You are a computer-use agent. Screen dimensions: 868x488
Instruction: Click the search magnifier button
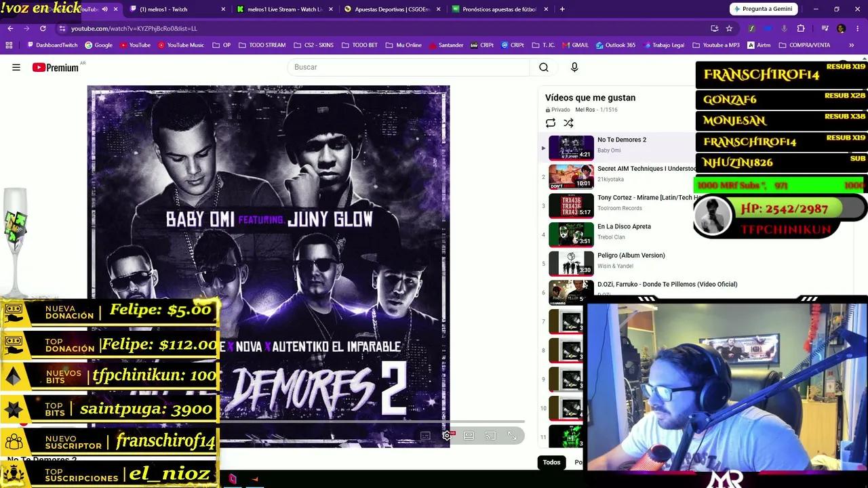click(x=544, y=67)
